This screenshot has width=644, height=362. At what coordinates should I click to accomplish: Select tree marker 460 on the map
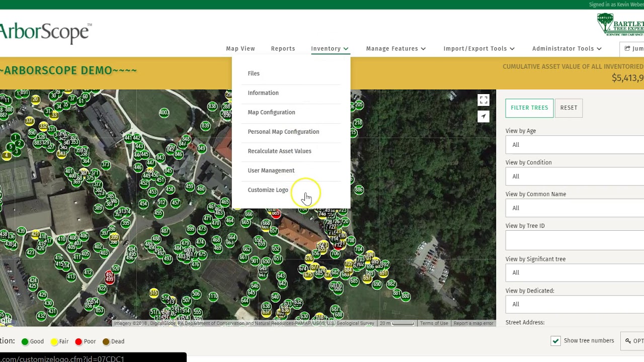(x=201, y=189)
